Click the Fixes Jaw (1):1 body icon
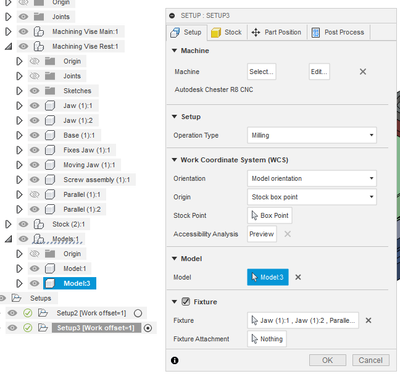The width and height of the screenshot is (400, 374). click(x=50, y=150)
